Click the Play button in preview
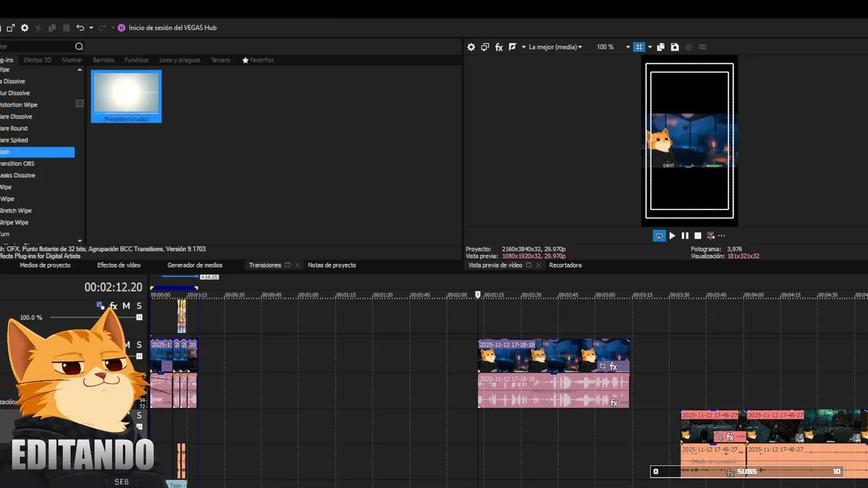The height and width of the screenshot is (488, 868). pos(672,236)
